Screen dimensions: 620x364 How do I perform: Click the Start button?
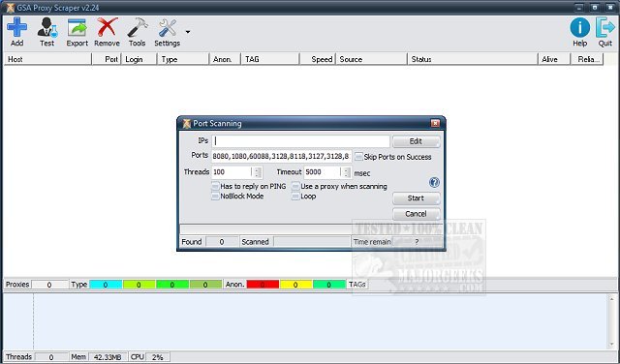click(x=416, y=198)
